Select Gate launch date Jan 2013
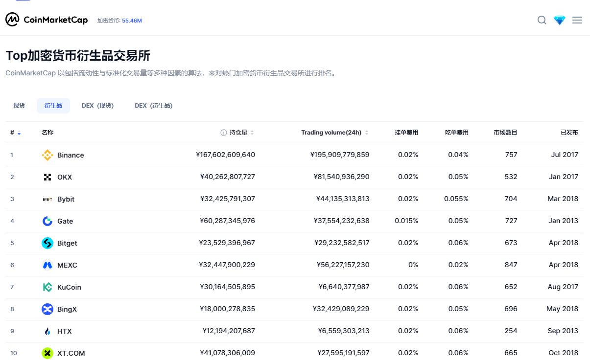The width and height of the screenshot is (590, 364). 564,221
